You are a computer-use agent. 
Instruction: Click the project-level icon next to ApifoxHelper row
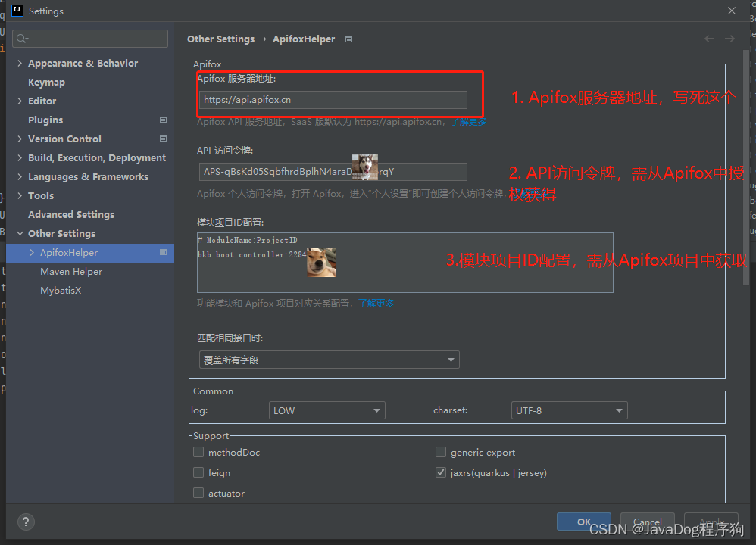pyautogui.click(x=163, y=253)
